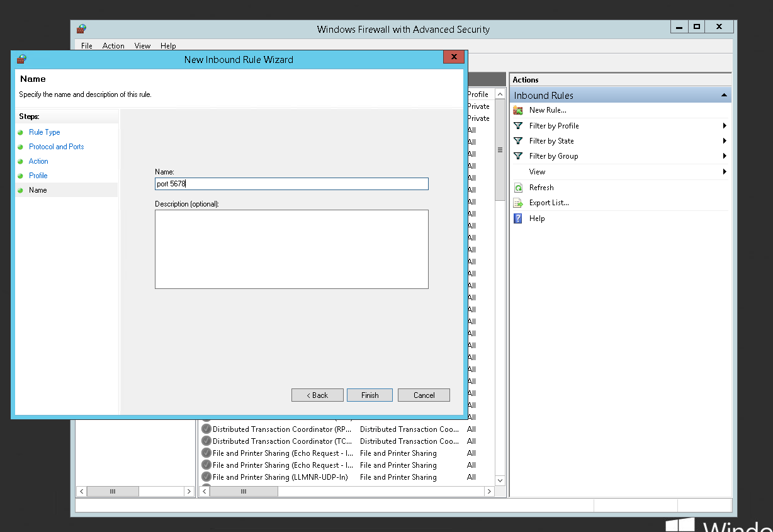The width and height of the screenshot is (773, 532).
Task: Go back with the Back button
Action: tap(317, 395)
